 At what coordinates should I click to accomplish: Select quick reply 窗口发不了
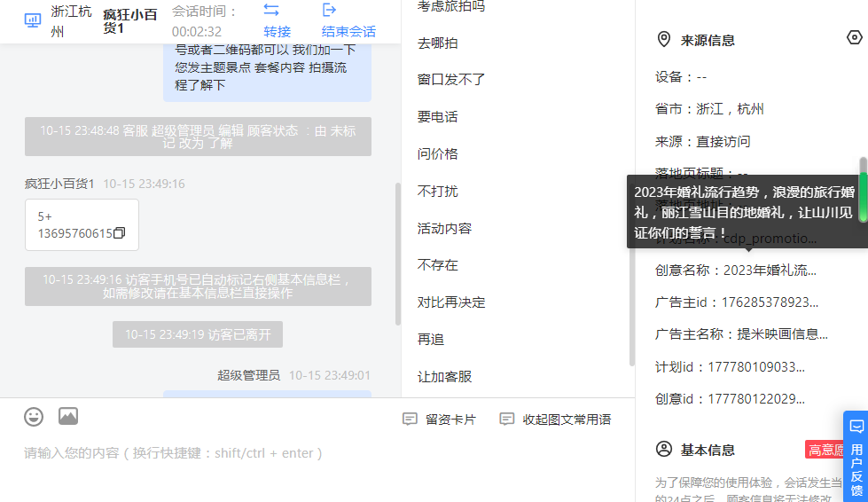click(451, 80)
